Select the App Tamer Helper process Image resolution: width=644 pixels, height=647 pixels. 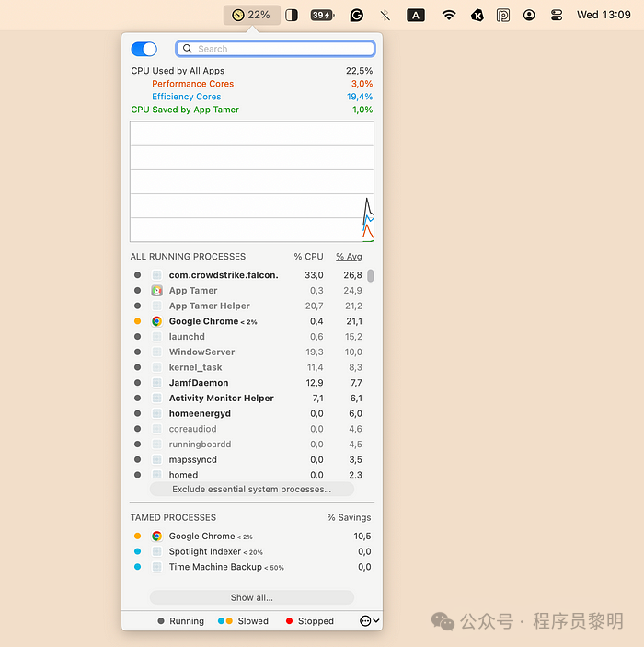click(247, 306)
